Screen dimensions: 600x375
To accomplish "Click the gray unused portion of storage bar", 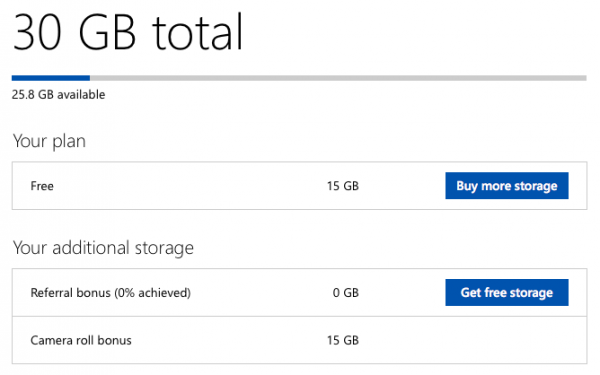I will 338,78.
